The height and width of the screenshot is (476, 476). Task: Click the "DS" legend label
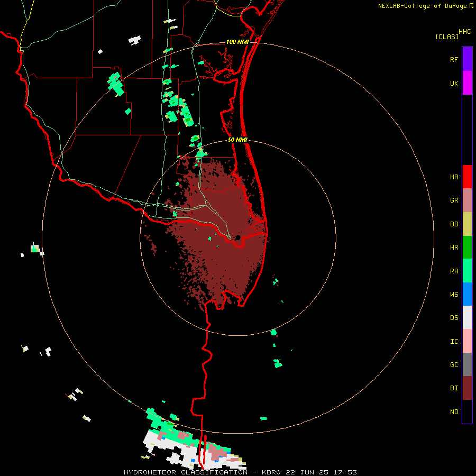click(454, 317)
